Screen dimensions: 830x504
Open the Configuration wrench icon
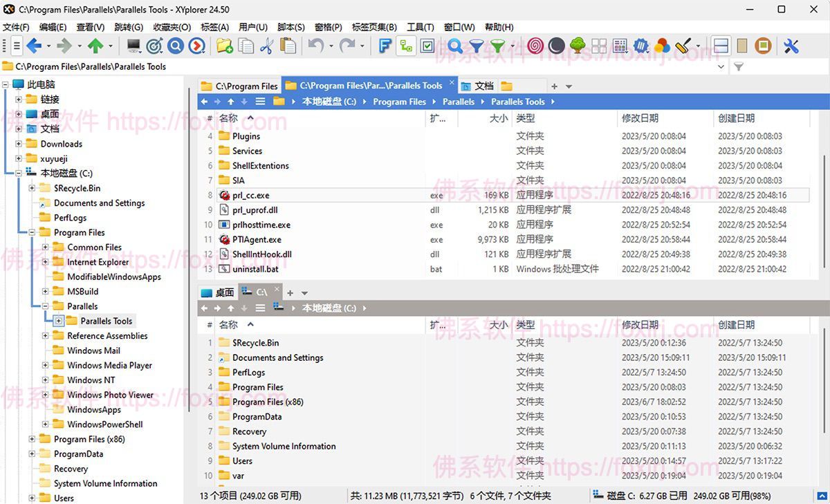pyautogui.click(x=793, y=46)
